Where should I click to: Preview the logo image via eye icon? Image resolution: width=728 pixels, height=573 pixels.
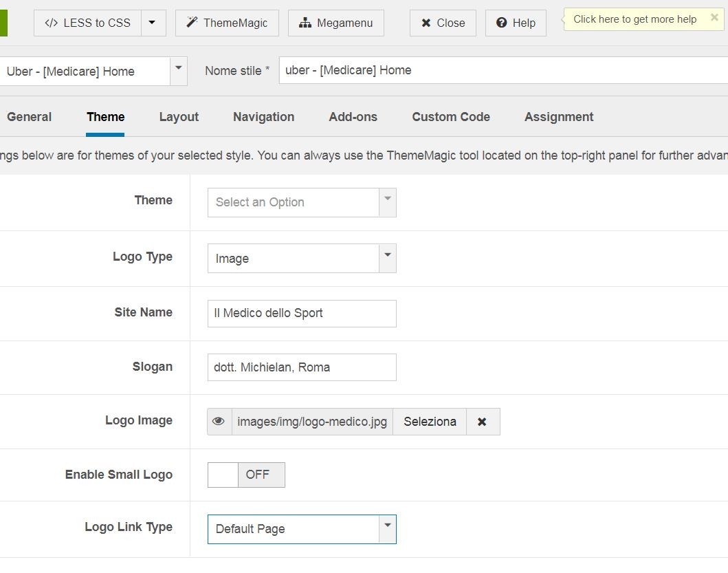pos(219,422)
